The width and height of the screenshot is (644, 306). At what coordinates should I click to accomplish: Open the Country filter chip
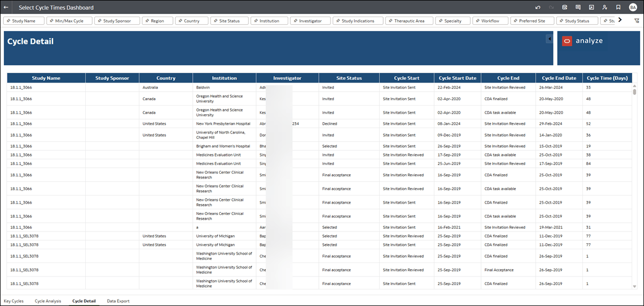tap(191, 21)
